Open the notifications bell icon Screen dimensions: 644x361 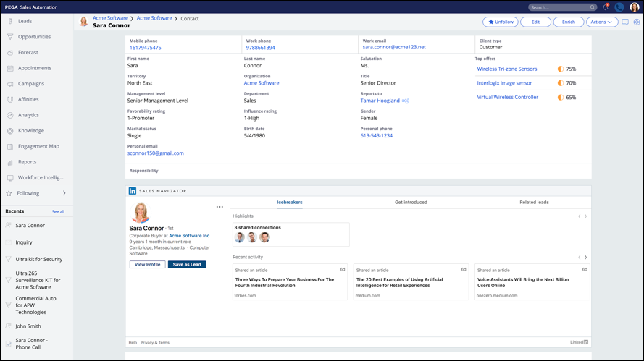606,7
